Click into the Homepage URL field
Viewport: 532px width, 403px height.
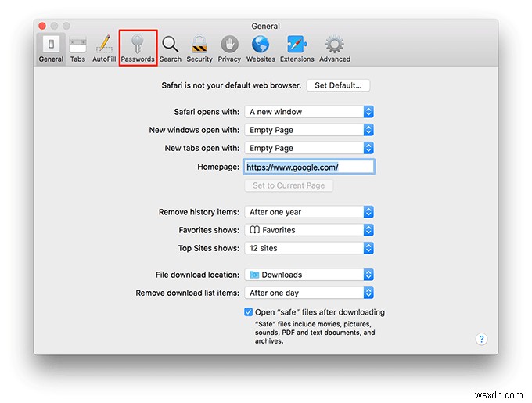(309, 167)
